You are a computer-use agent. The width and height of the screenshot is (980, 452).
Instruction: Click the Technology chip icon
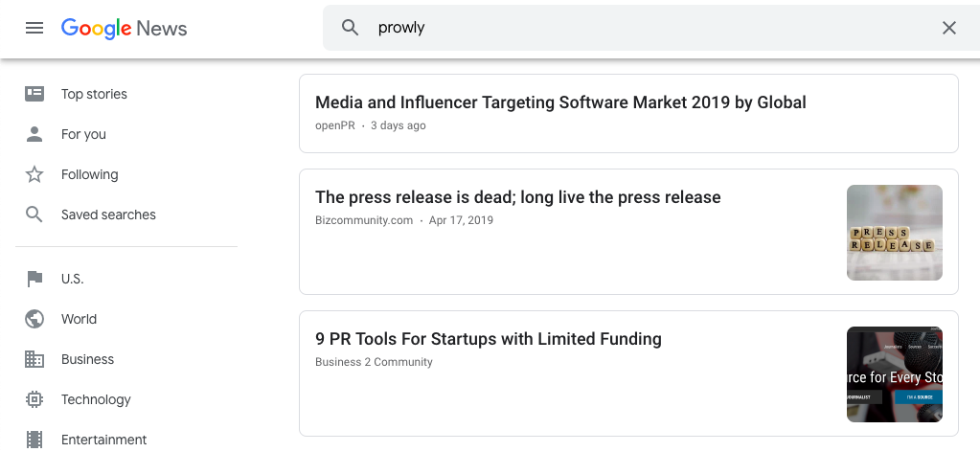[x=34, y=399]
